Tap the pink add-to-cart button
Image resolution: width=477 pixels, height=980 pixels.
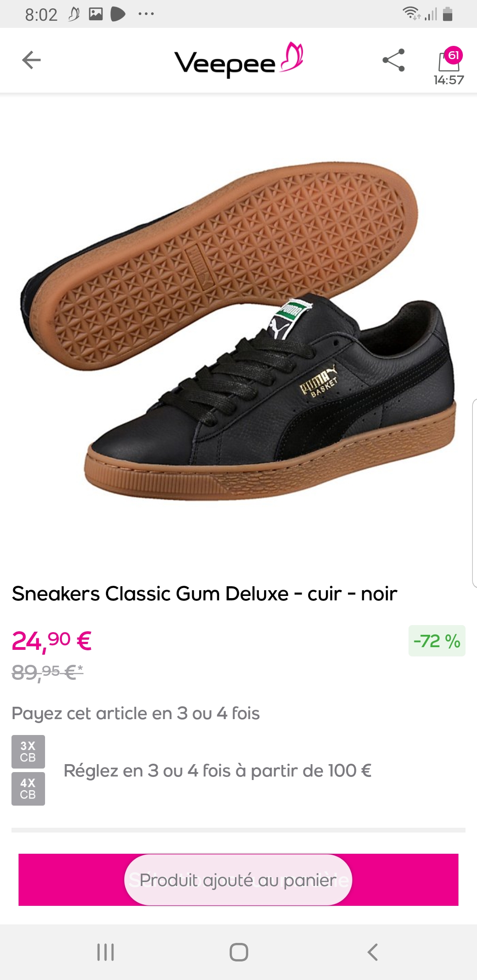point(238,880)
